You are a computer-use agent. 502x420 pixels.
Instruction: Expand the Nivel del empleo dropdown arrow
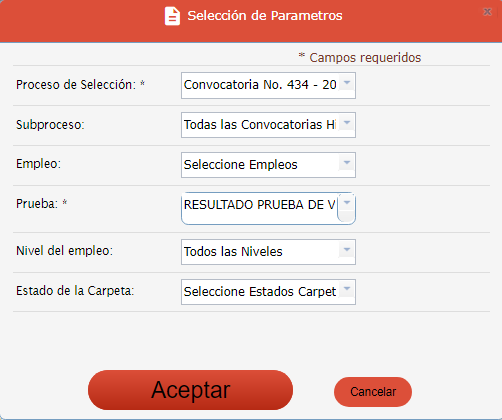click(x=347, y=249)
